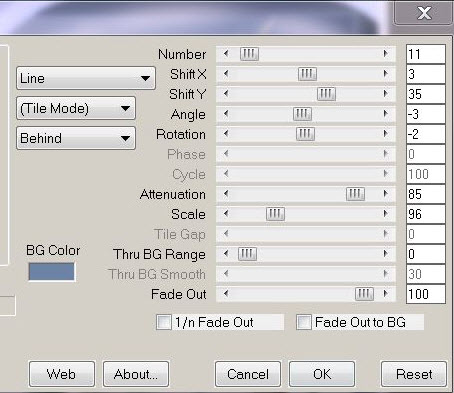Click the BG Color blue swatch
454x393 pixels.
coord(52,272)
